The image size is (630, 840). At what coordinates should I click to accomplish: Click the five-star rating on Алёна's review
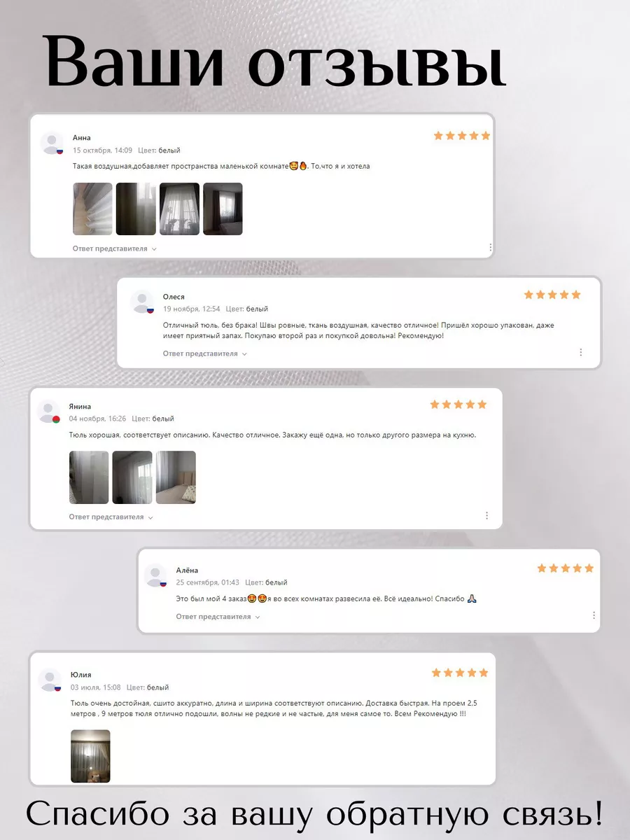point(565,568)
